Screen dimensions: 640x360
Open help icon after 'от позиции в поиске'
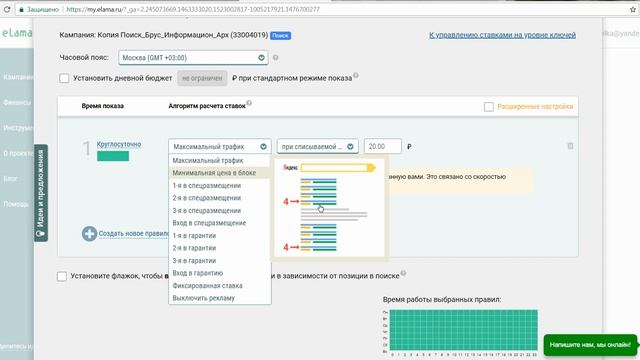point(403,273)
